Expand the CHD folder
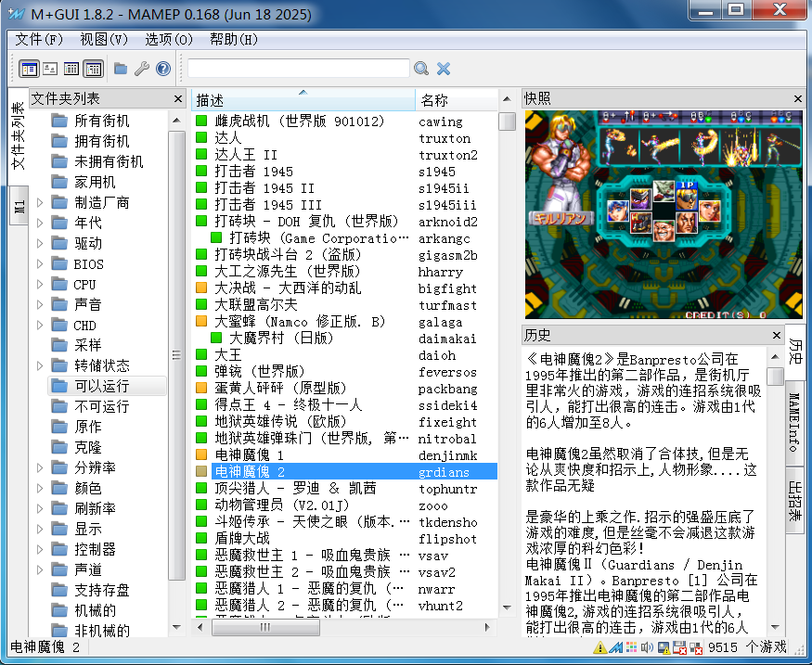Image resolution: width=812 pixels, height=665 pixels. coord(40,325)
